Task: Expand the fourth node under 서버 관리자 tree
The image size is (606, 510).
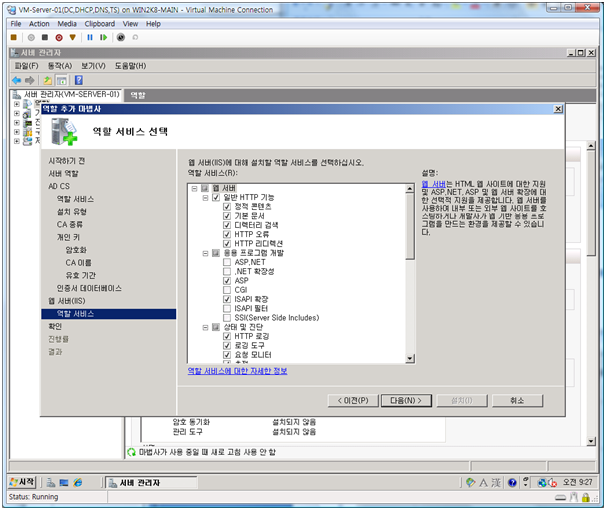Action: (17, 132)
